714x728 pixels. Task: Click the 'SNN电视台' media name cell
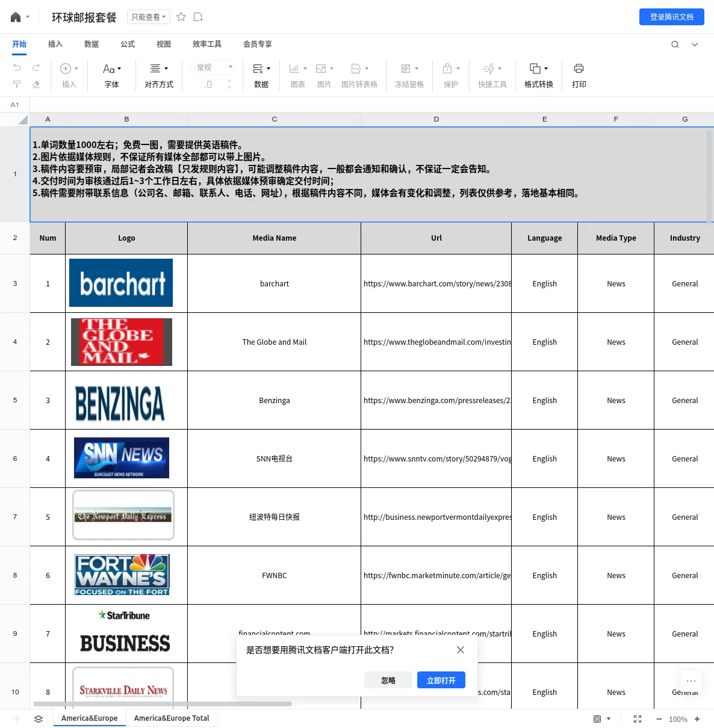pyautogui.click(x=275, y=458)
